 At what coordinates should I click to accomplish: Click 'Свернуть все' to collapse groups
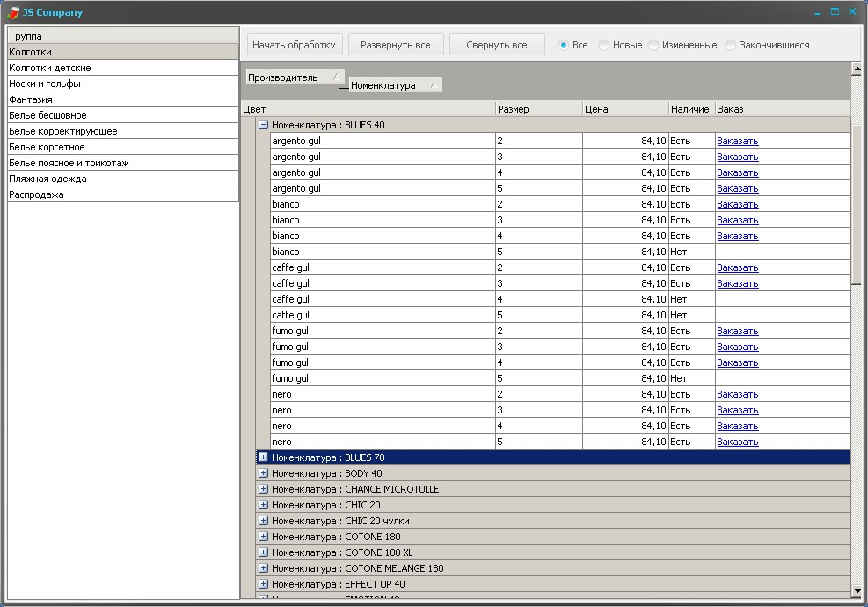(x=497, y=45)
